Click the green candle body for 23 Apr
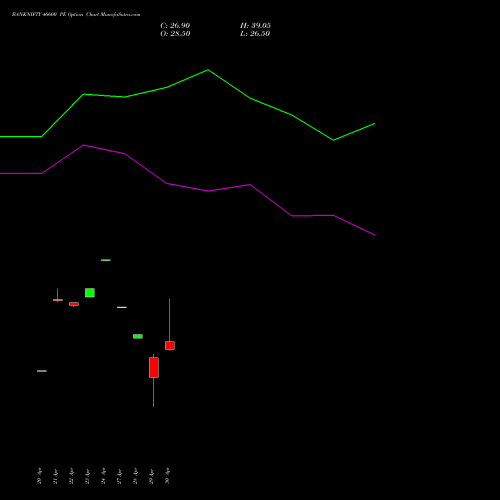Image resolution: width=500 pixels, height=500 pixels. (90, 293)
